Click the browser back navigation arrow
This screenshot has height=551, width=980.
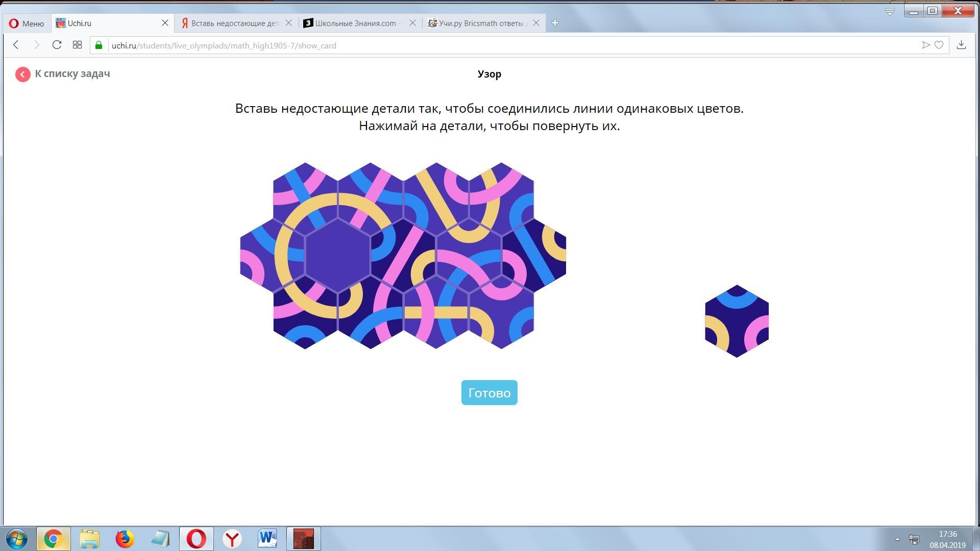click(16, 45)
